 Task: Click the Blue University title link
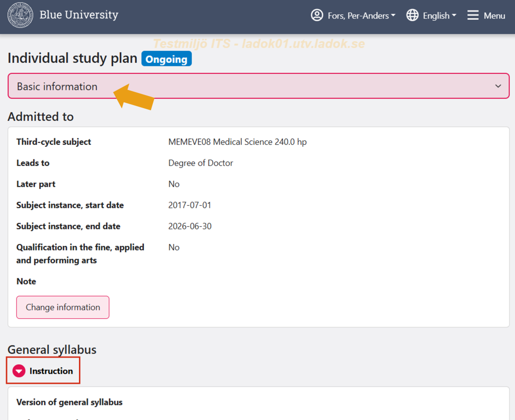pyautogui.click(x=79, y=15)
